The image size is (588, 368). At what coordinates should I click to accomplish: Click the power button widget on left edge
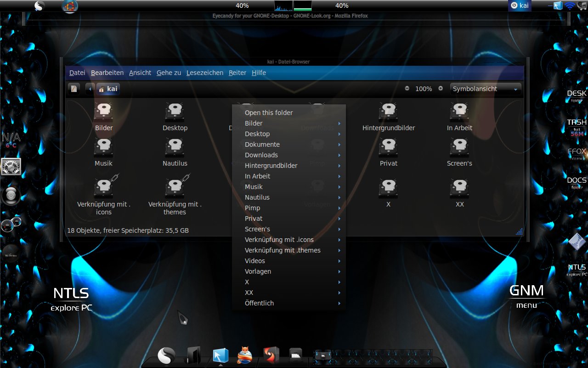tap(11, 195)
